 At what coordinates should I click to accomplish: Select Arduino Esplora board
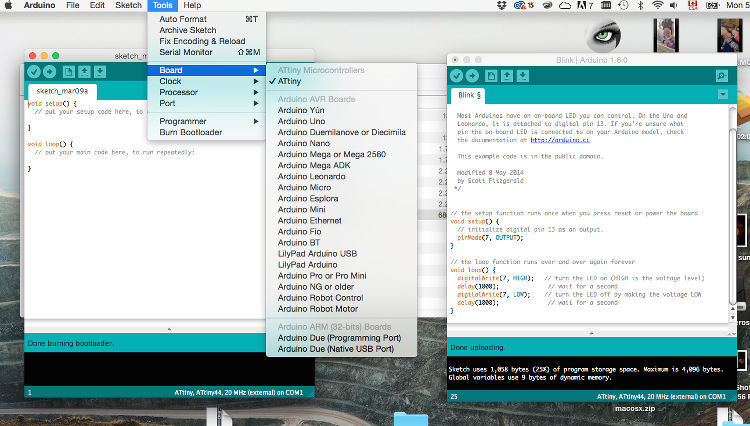click(x=342, y=198)
